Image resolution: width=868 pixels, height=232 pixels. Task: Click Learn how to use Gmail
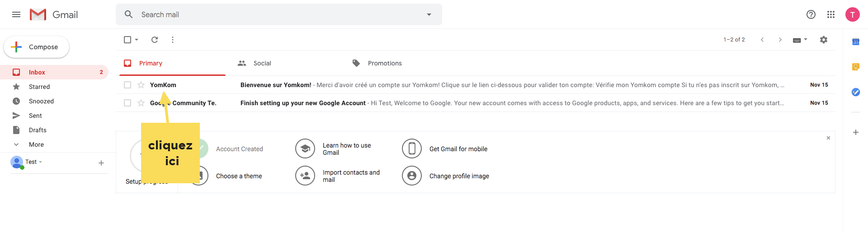point(347,149)
